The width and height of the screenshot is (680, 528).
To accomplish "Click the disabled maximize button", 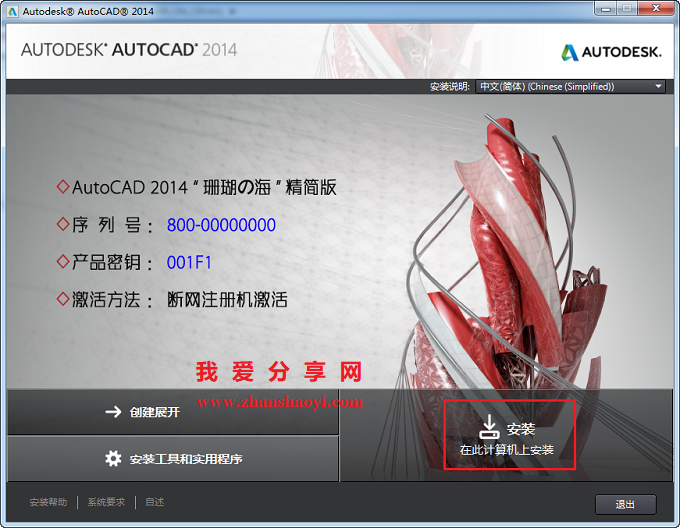I will [627, 9].
